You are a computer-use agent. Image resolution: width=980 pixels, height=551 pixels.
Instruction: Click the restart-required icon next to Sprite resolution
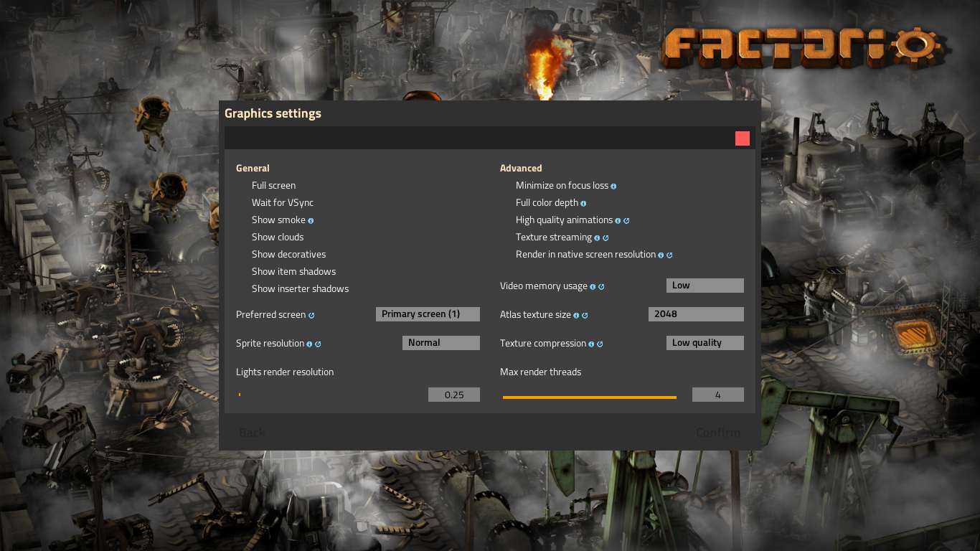[318, 344]
